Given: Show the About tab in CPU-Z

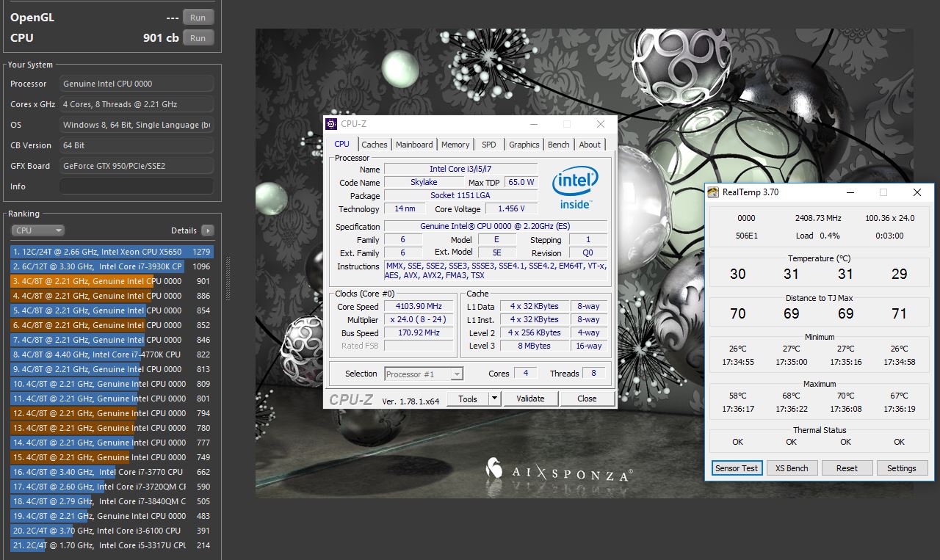Looking at the screenshot, I should pos(590,145).
